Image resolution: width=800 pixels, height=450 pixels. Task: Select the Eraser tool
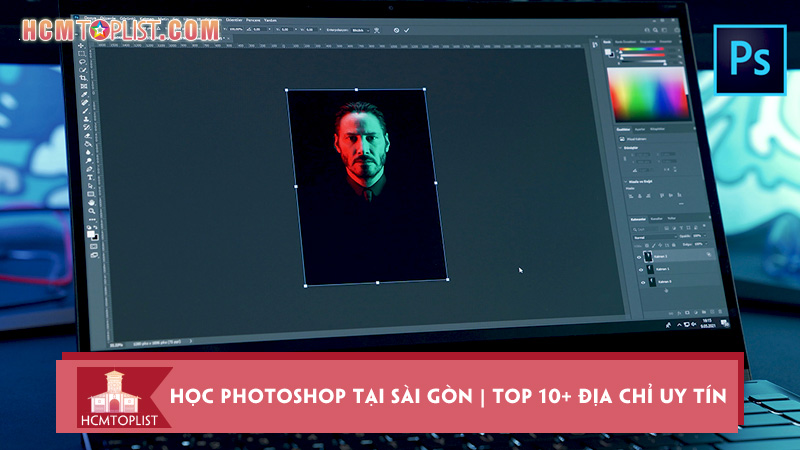click(87, 136)
